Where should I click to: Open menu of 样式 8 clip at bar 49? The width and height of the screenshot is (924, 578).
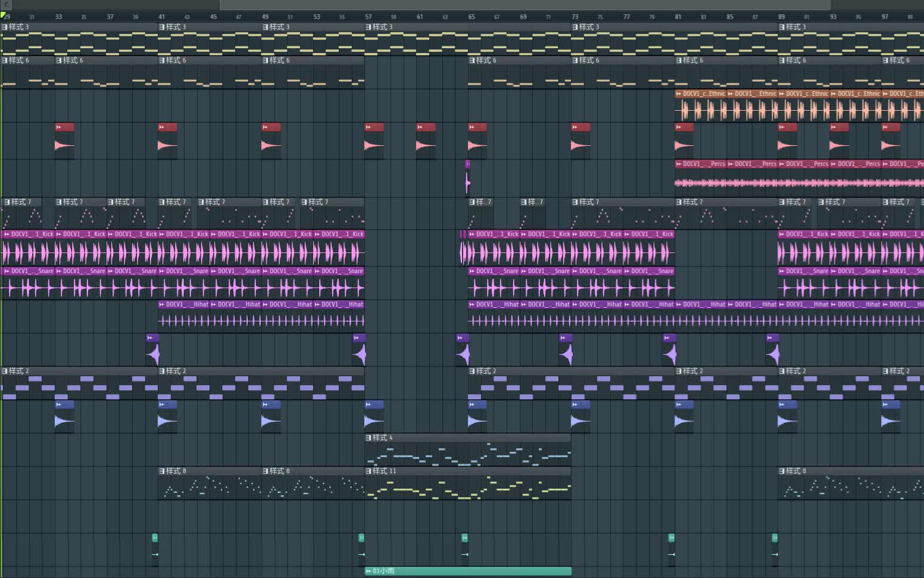266,471
